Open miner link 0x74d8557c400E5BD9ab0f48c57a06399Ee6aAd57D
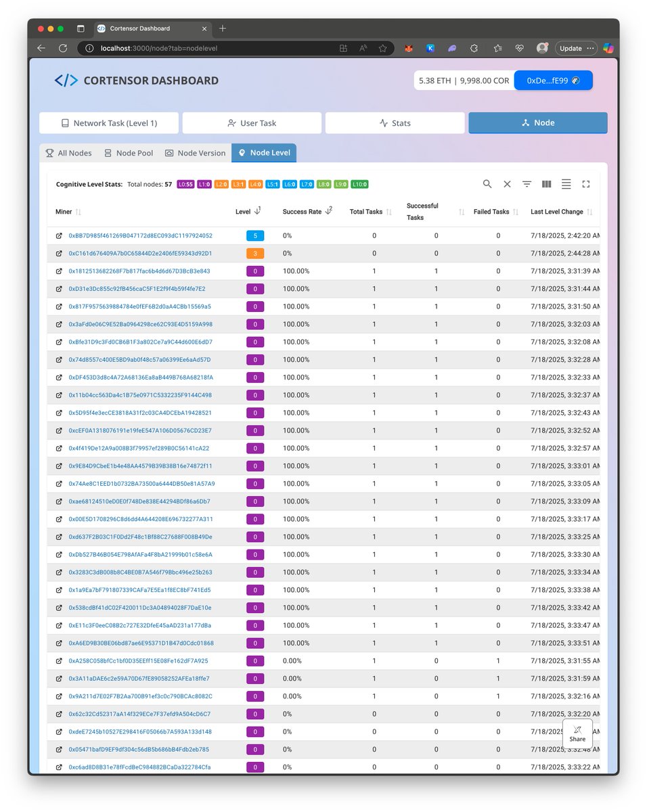Image resolution: width=647 pixels, height=812 pixels. [139, 360]
